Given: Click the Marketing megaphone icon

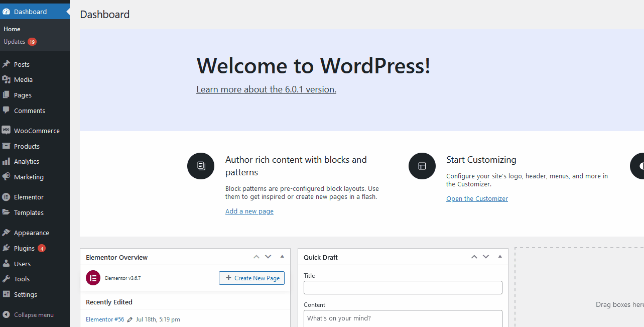Looking at the screenshot, I should point(6,177).
